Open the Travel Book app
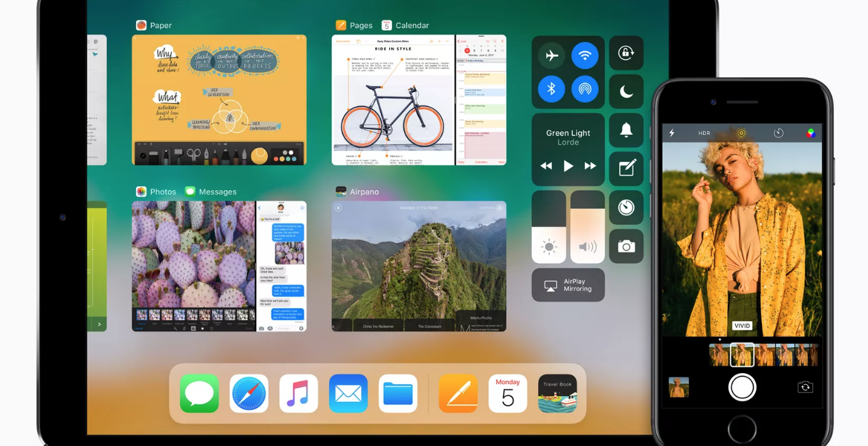 (x=557, y=394)
